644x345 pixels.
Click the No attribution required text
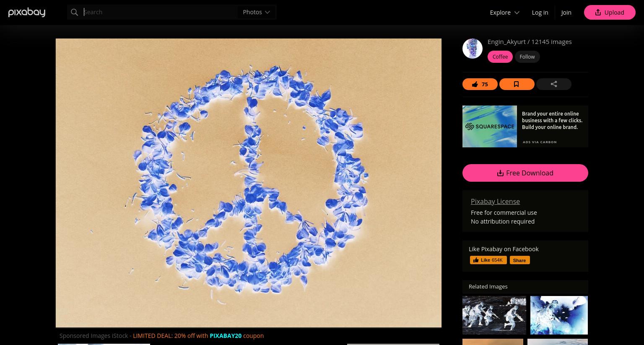(x=503, y=221)
